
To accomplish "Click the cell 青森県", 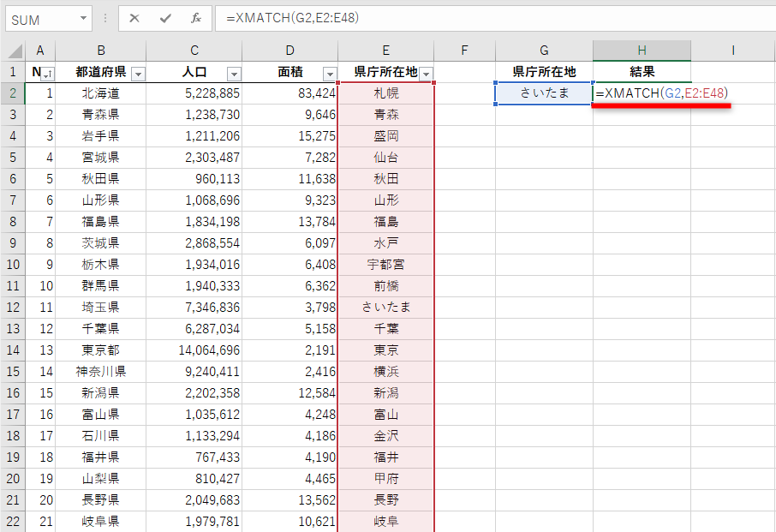I will pos(101,114).
